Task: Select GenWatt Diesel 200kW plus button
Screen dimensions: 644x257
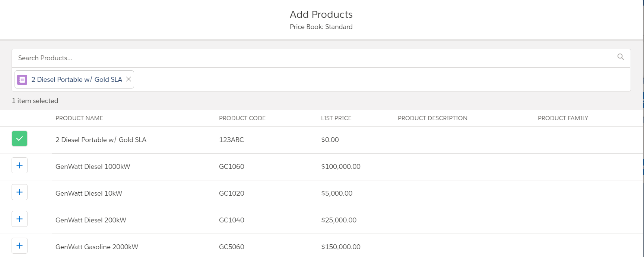Action: tap(19, 219)
